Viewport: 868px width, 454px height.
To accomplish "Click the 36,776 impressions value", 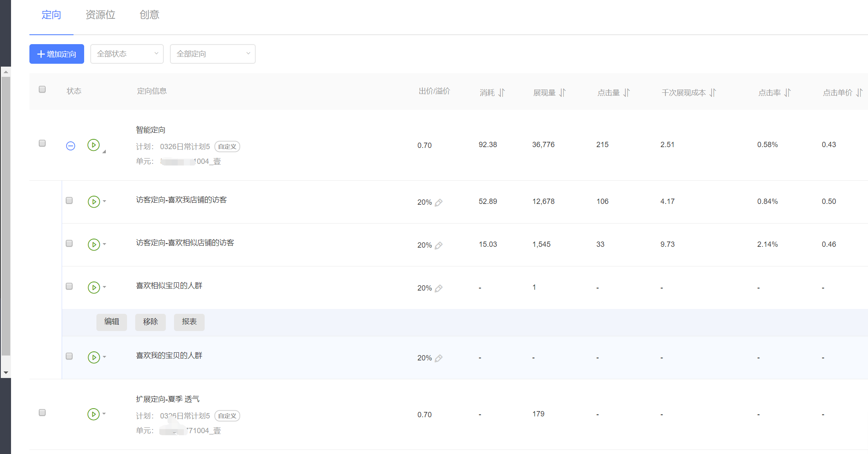I will 543,145.
